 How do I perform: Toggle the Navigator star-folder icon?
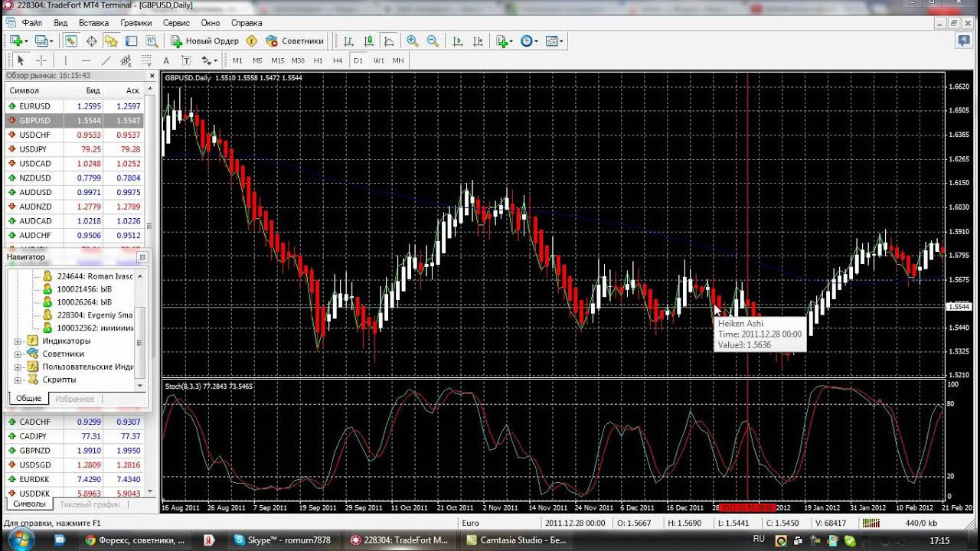tap(111, 41)
